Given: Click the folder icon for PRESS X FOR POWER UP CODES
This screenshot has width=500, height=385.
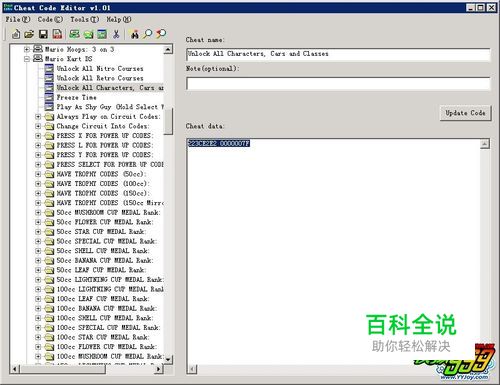Looking at the screenshot, I should (x=49, y=136).
